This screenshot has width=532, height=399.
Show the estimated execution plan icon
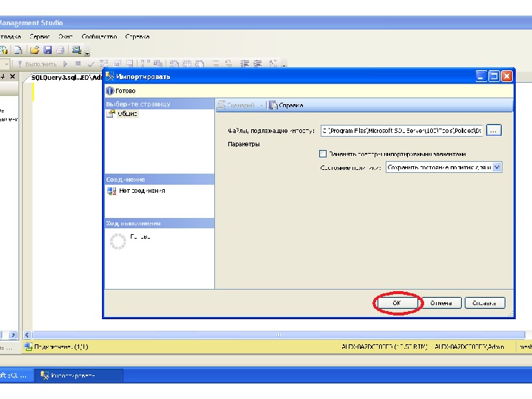[104, 64]
